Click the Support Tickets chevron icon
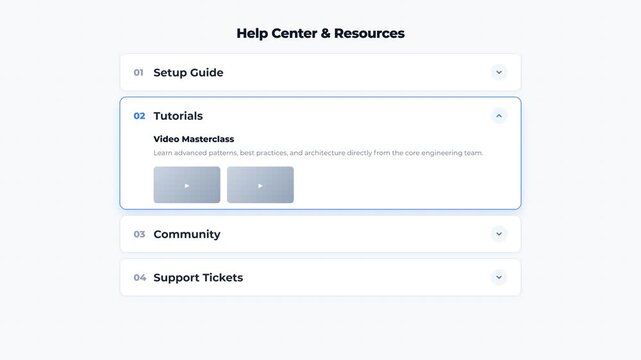 tap(499, 277)
